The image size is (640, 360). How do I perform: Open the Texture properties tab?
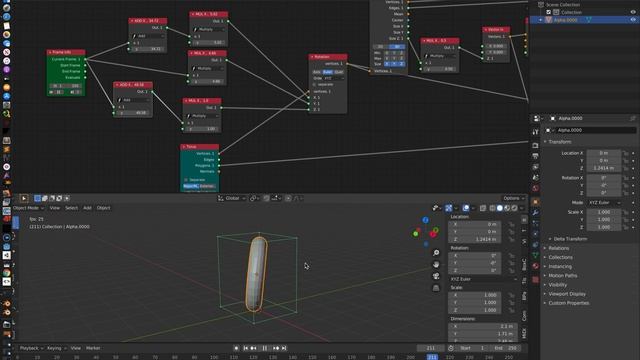[x=535, y=280]
